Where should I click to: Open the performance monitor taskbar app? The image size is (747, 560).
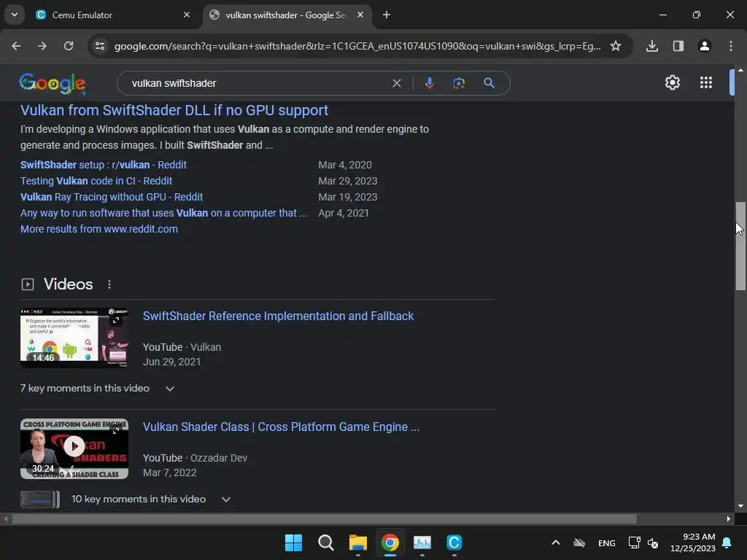[x=422, y=542]
